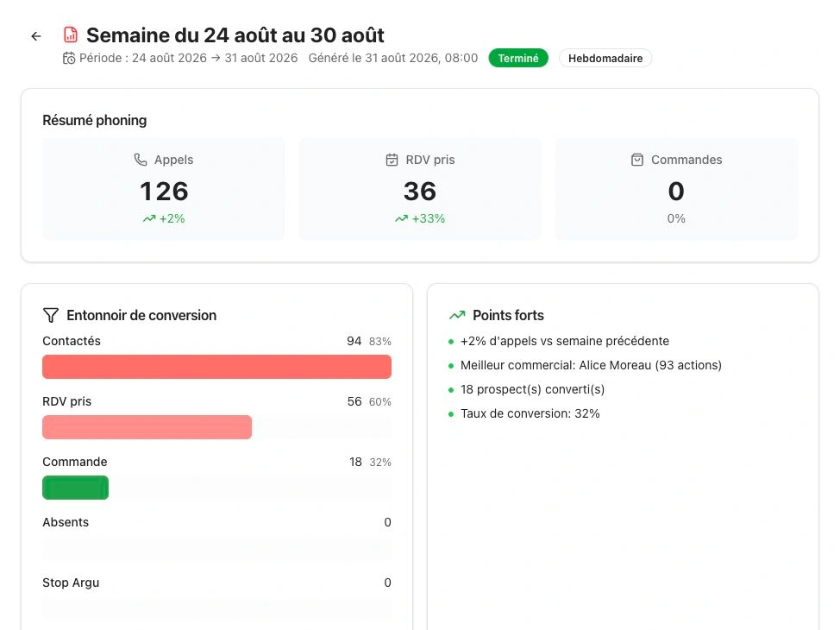This screenshot has width=840, height=630.
Task: Go back using the left arrow
Action: click(x=36, y=36)
